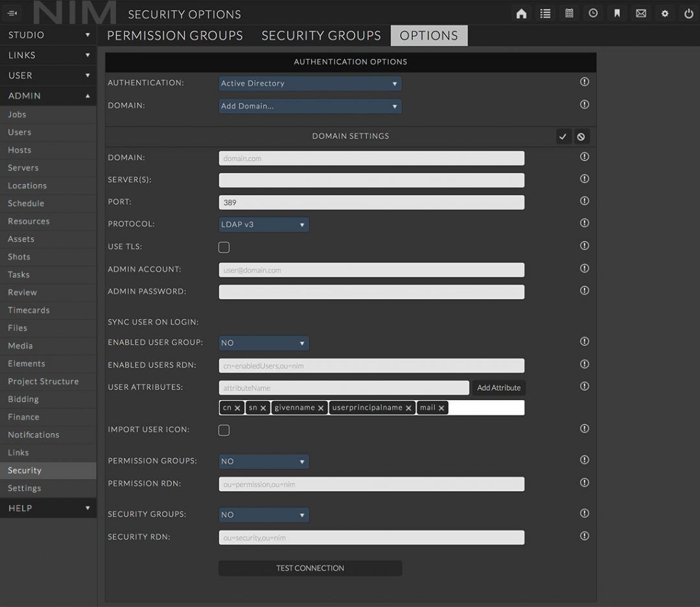Image resolution: width=700 pixels, height=607 pixels.
Task: Switch to the Security Groups tab
Action: [321, 36]
